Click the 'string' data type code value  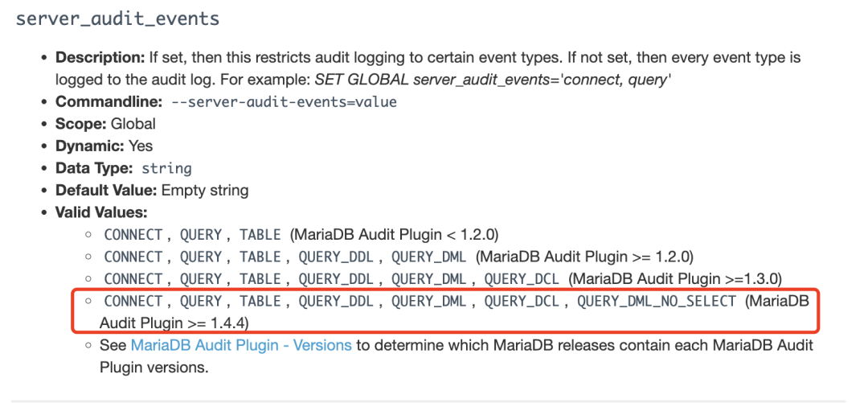coord(166,168)
